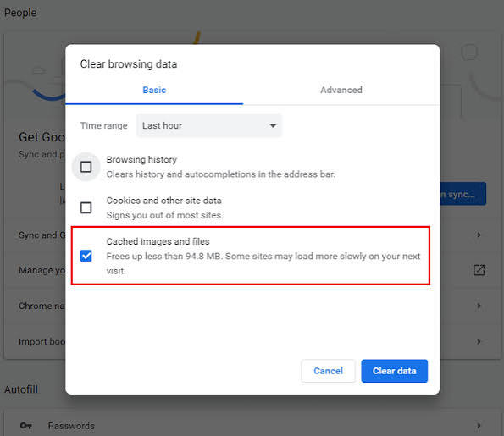Click the Cookies and other site data label
Viewport: 504px width, 436px height.
pos(164,201)
